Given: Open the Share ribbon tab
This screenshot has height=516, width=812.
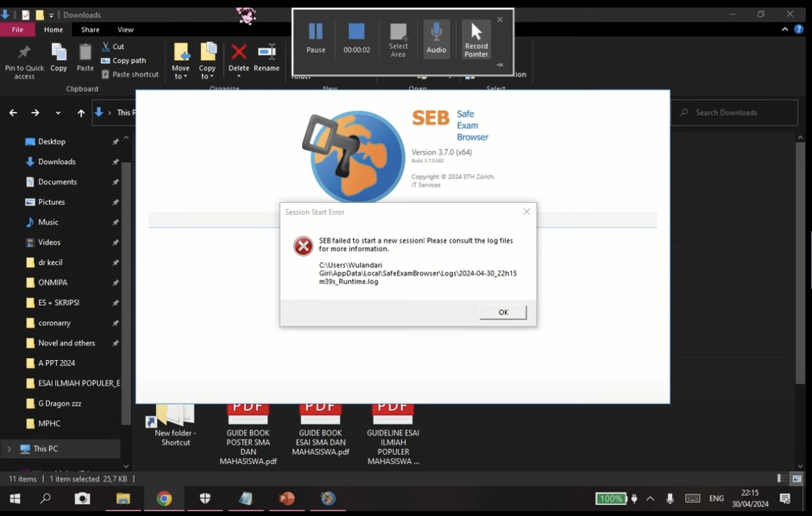Looking at the screenshot, I should point(90,30).
